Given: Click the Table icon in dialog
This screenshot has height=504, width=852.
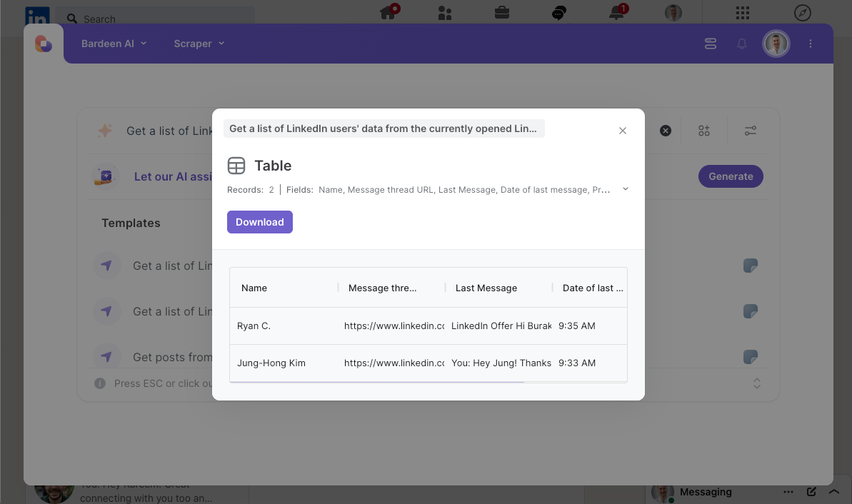Looking at the screenshot, I should [236, 166].
